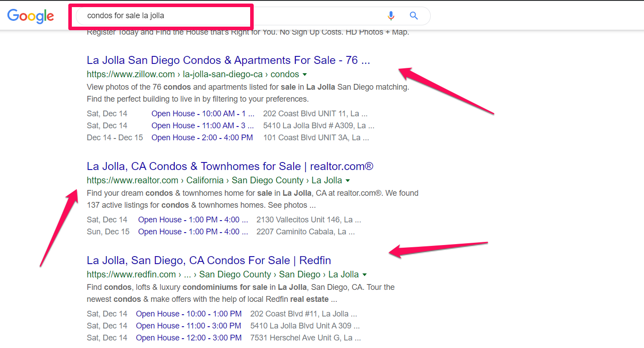
Task: Expand dropdown arrow next to zillow.com URL
Action: pyautogui.click(x=304, y=75)
